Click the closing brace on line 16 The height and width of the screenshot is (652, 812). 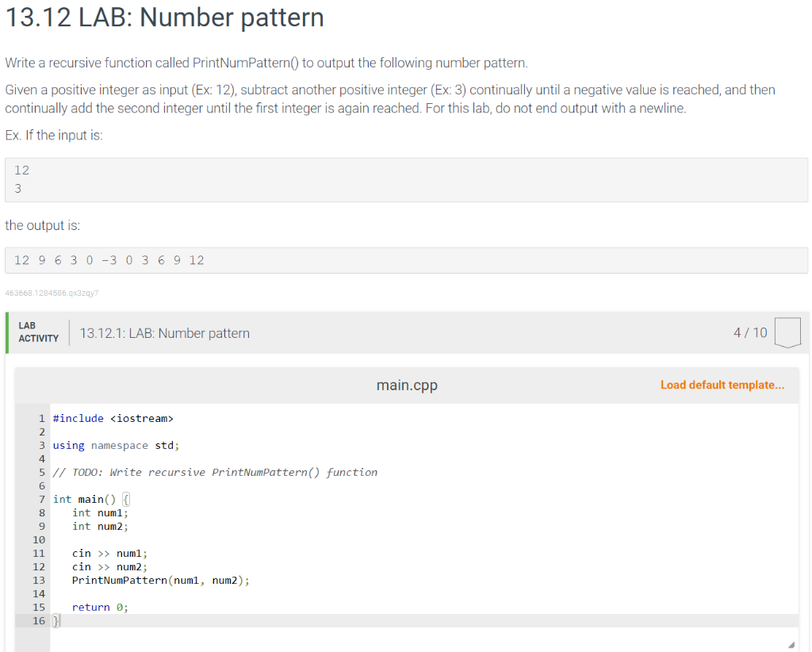(x=56, y=620)
